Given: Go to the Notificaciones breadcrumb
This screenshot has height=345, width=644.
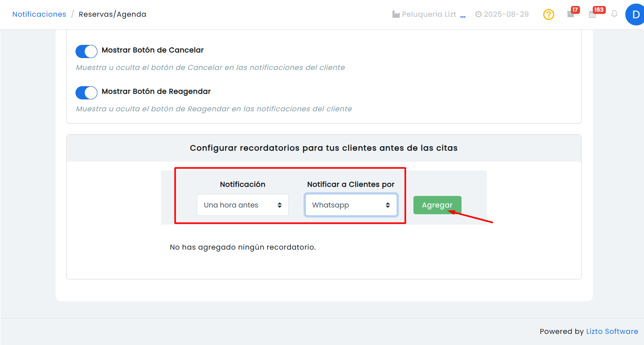Looking at the screenshot, I should (x=39, y=14).
